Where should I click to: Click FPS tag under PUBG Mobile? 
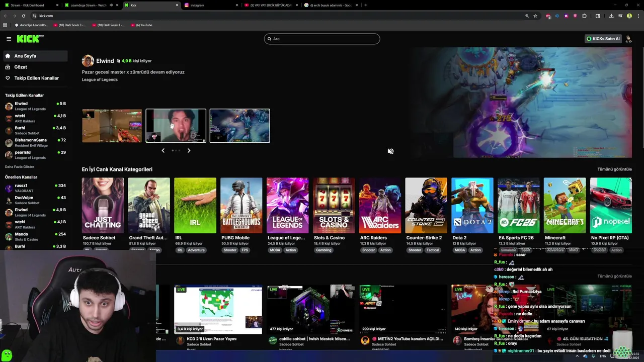(245, 250)
